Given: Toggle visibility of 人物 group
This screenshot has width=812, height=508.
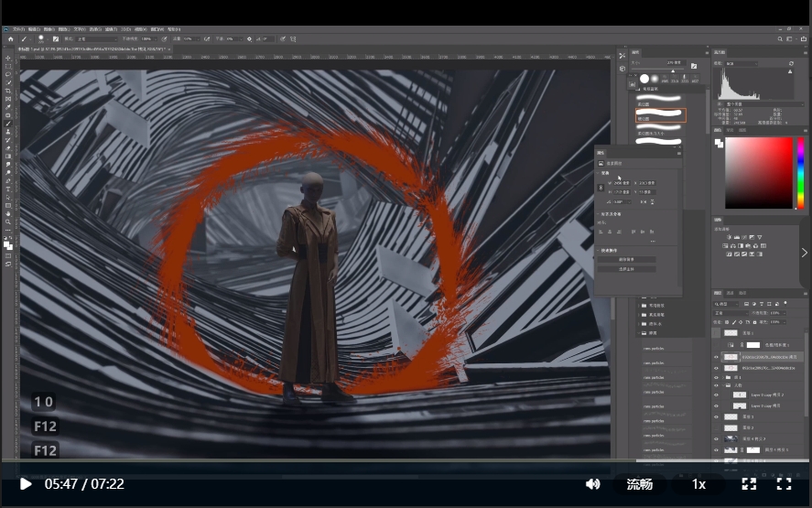Looking at the screenshot, I should 716,385.
